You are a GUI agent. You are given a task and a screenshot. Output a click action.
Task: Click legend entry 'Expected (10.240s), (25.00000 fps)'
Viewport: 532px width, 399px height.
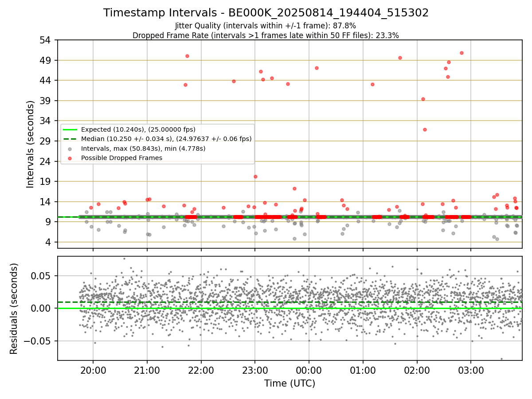point(138,129)
